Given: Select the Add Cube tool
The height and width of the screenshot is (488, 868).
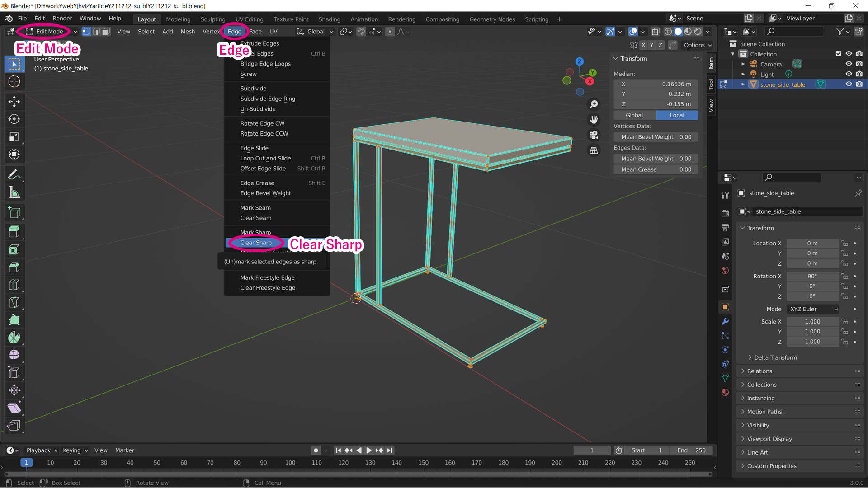Looking at the screenshot, I should [14, 212].
